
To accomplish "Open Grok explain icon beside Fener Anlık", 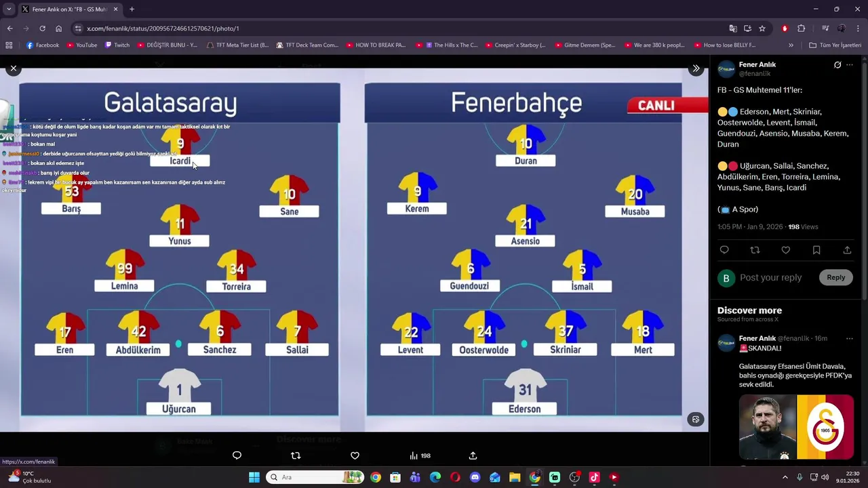I will coord(837,65).
